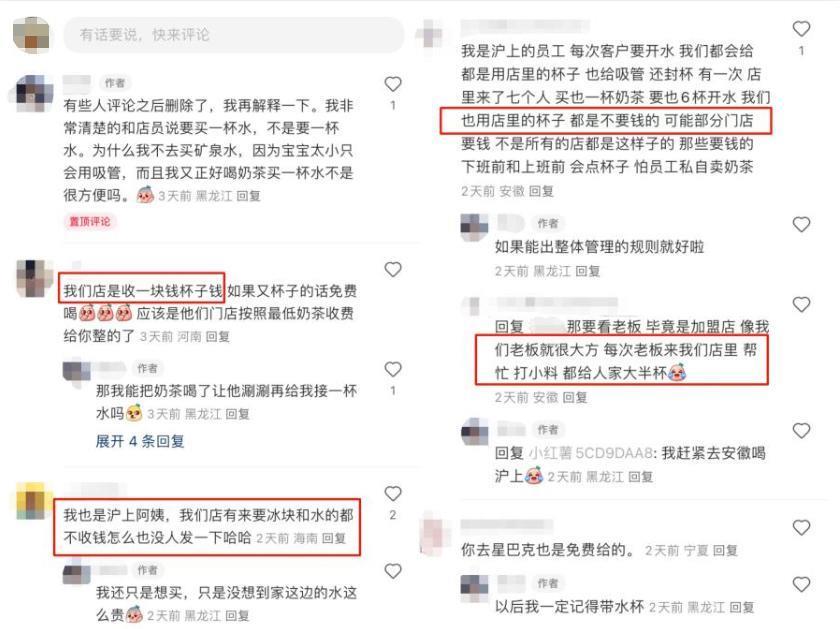Open the Hainan commenter's yellow avatar
Viewport: 840px width, 629px height.
click(33, 501)
